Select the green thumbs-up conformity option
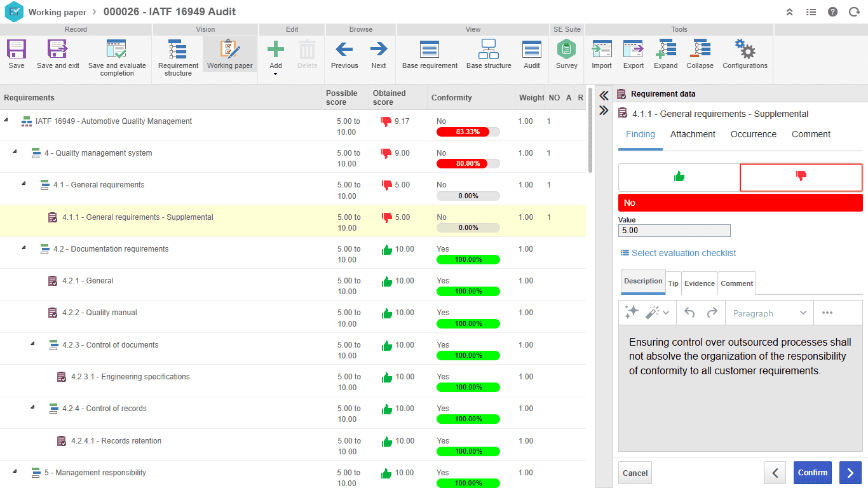 (x=679, y=177)
